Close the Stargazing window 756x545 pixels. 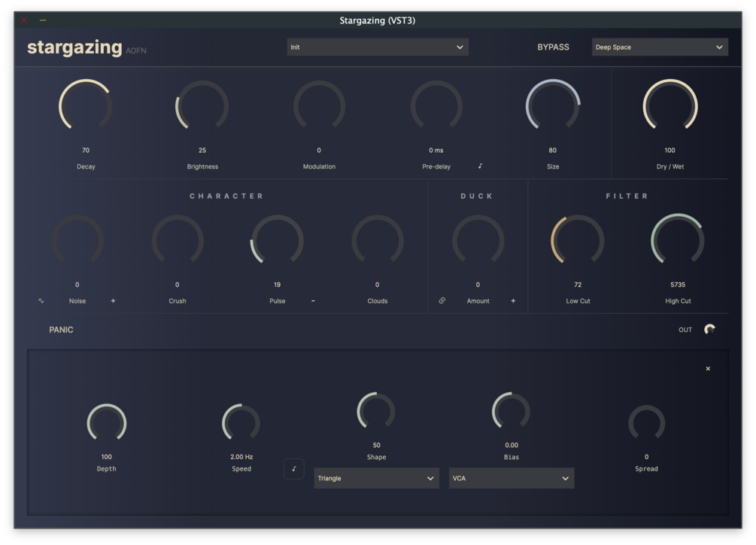24,20
